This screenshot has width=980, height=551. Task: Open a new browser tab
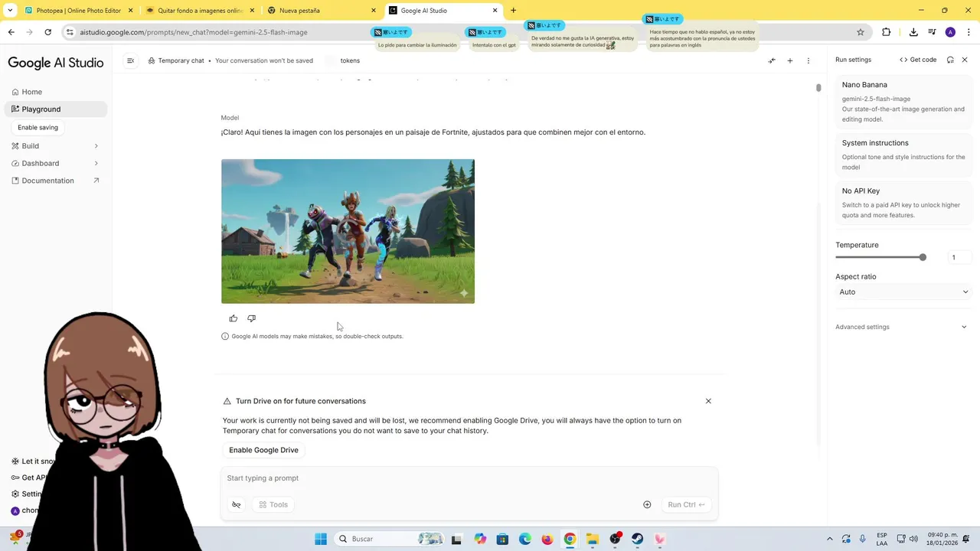[x=513, y=11]
